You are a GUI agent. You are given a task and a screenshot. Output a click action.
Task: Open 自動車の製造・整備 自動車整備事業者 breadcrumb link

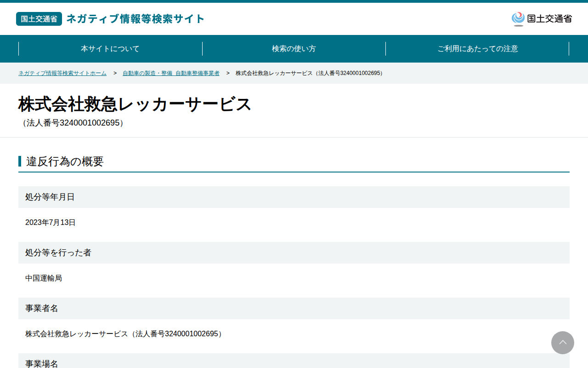(171, 73)
